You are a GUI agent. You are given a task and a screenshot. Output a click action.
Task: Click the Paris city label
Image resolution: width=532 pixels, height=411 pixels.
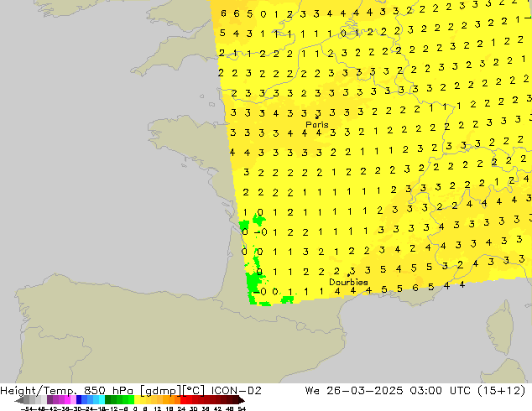[317, 124]
